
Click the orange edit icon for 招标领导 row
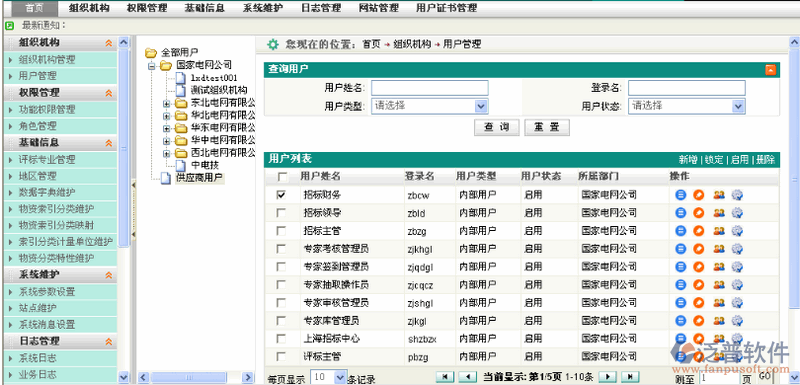(698, 213)
